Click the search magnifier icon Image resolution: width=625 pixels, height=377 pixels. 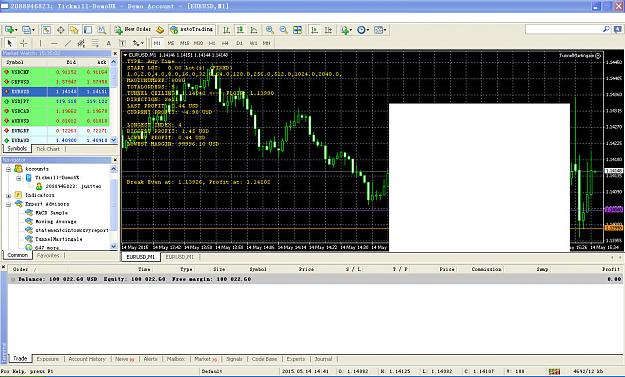(x=606, y=29)
